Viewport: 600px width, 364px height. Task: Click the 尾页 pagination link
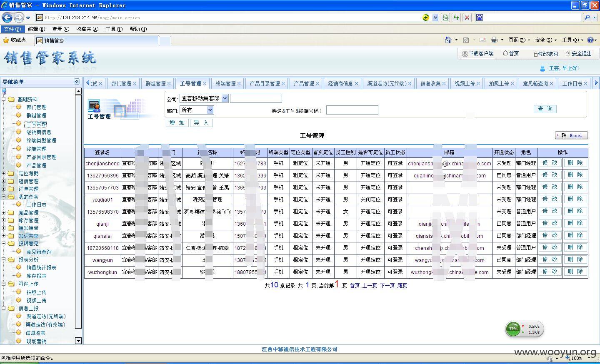[x=402, y=286]
